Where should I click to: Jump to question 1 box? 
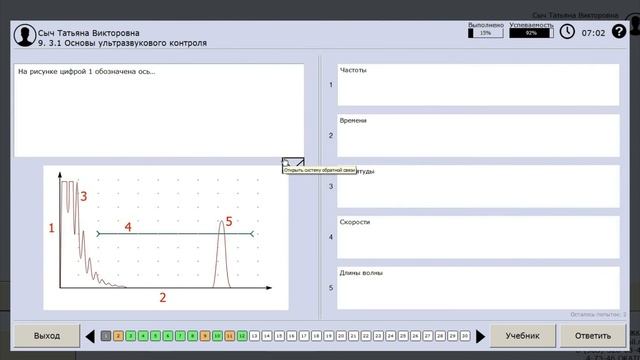[106, 336]
